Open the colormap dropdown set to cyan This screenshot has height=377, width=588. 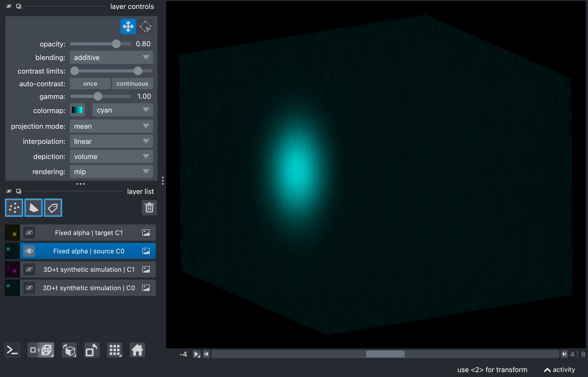coord(123,110)
